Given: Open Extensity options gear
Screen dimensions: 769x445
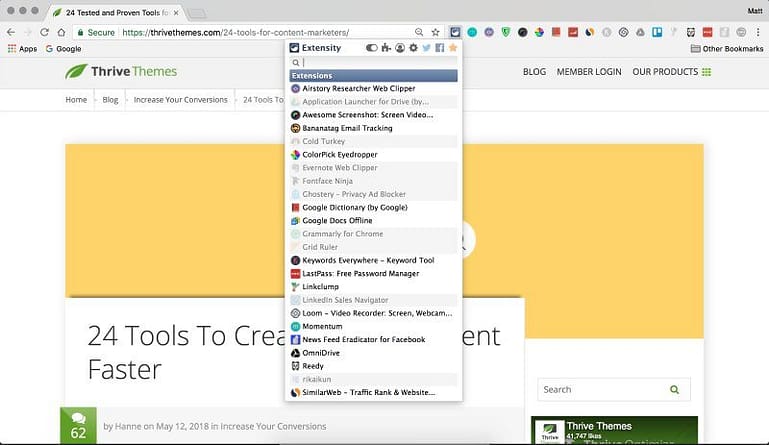Looking at the screenshot, I should [x=413, y=48].
